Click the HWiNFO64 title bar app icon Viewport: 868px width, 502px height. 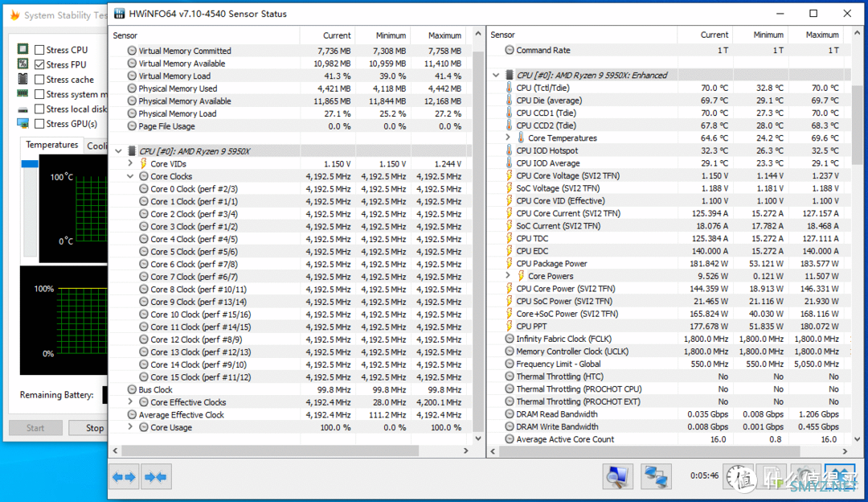[x=119, y=14]
